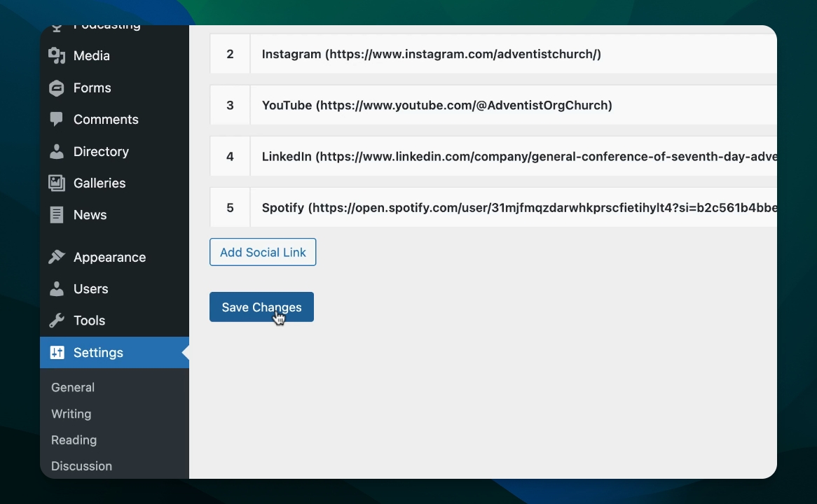Click the Tools wrench icon
This screenshot has height=504, width=817.
pyautogui.click(x=57, y=321)
